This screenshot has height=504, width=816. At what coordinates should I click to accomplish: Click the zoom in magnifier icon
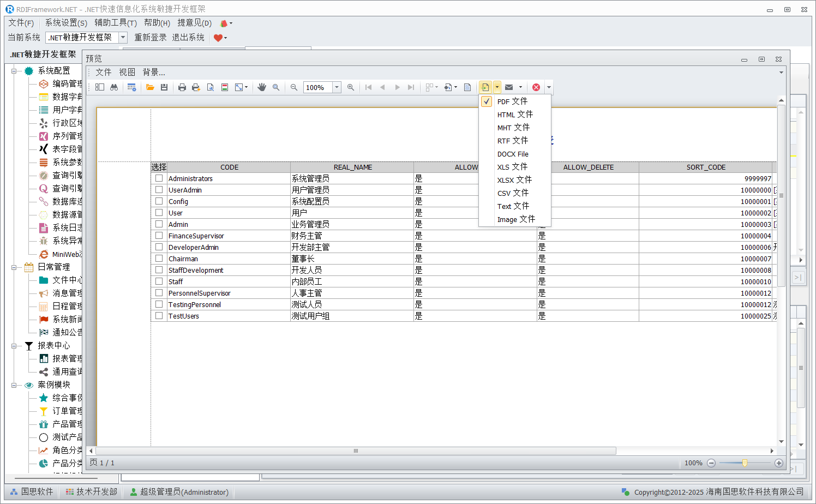tap(351, 87)
